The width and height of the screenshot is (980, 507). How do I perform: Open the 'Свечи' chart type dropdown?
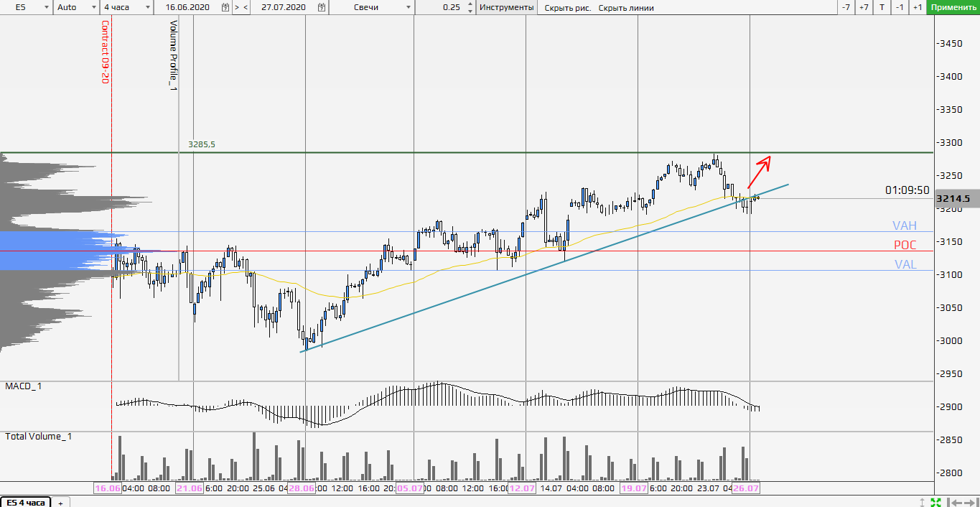(x=409, y=7)
